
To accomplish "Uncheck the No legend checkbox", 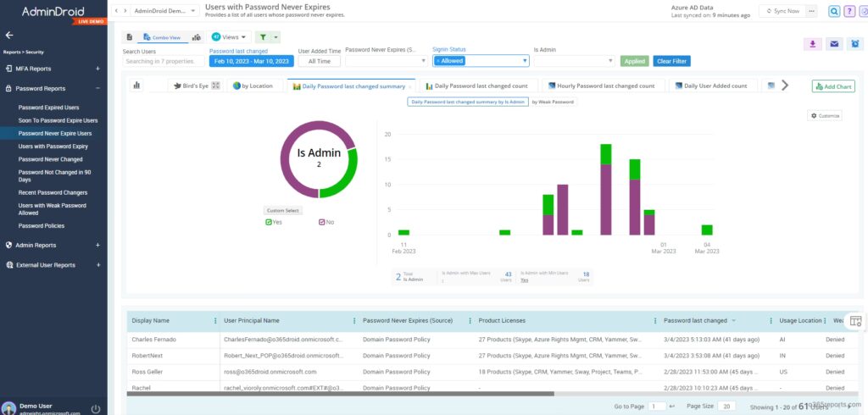I will point(322,222).
